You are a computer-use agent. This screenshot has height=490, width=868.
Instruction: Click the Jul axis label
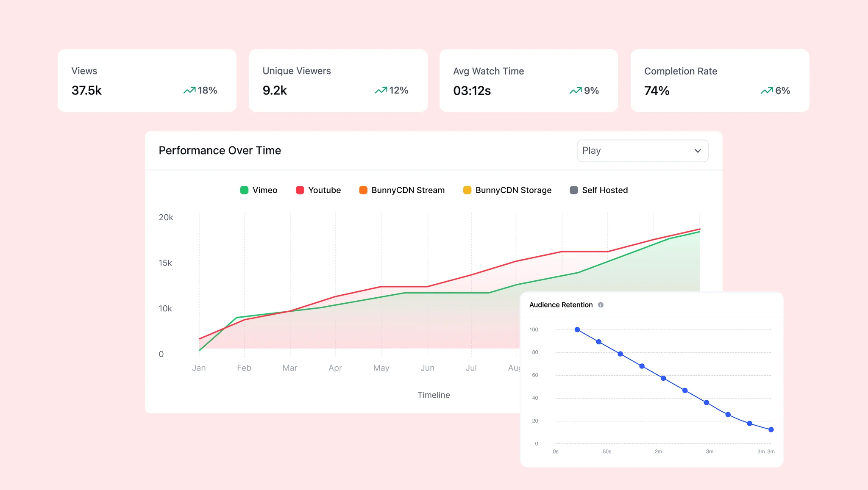(471, 368)
